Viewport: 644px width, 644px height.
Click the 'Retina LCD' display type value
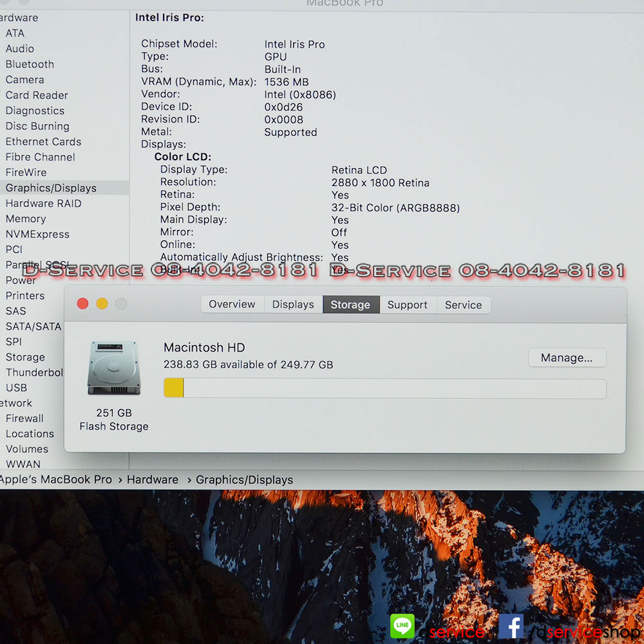coord(359,171)
